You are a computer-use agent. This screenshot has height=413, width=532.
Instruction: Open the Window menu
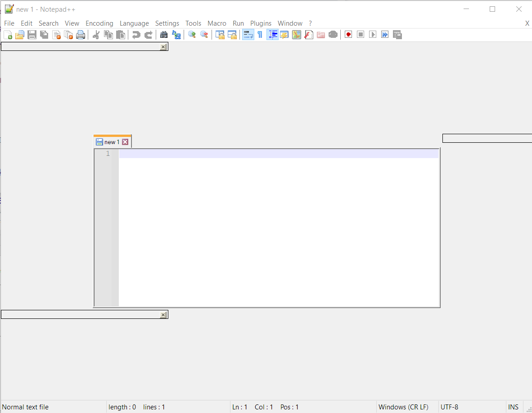pyautogui.click(x=290, y=23)
